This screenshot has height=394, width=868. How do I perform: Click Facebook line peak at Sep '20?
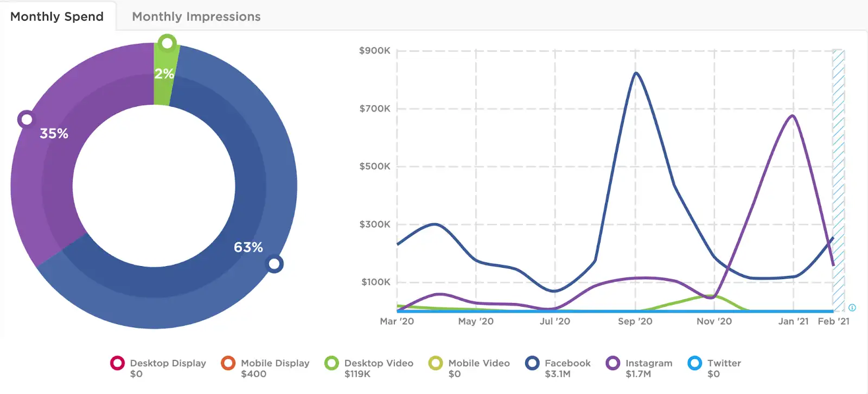pyautogui.click(x=635, y=73)
